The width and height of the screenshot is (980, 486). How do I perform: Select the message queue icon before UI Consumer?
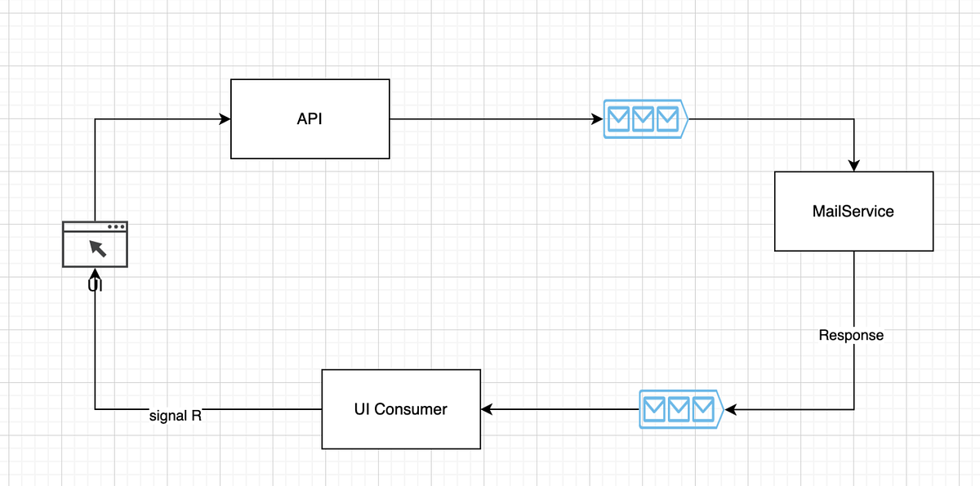coord(680,409)
